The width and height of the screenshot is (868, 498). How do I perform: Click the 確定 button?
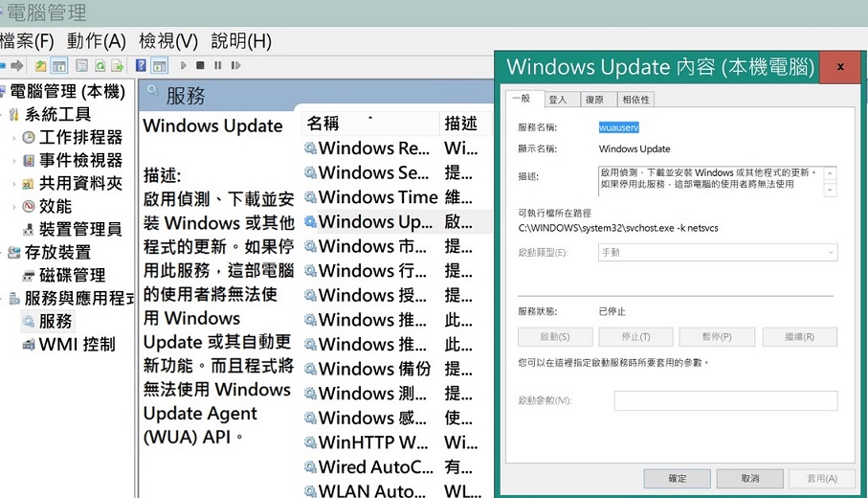[x=677, y=478]
